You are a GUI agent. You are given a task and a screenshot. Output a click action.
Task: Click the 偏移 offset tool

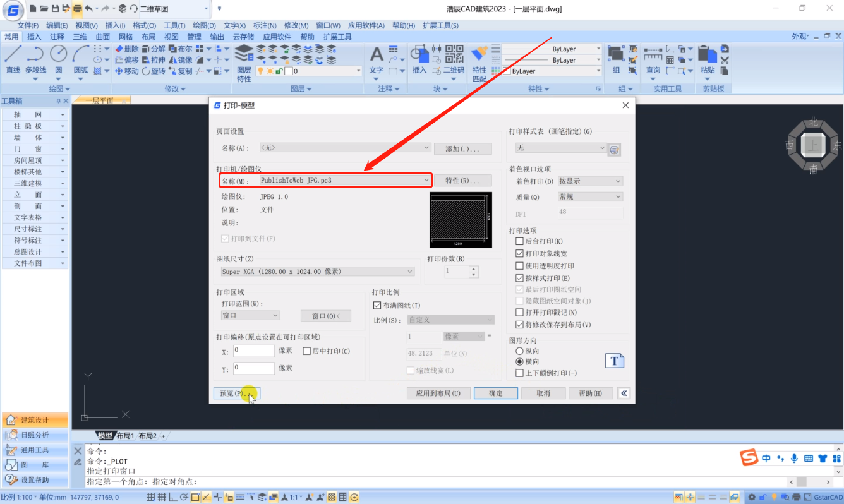(127, 60)
